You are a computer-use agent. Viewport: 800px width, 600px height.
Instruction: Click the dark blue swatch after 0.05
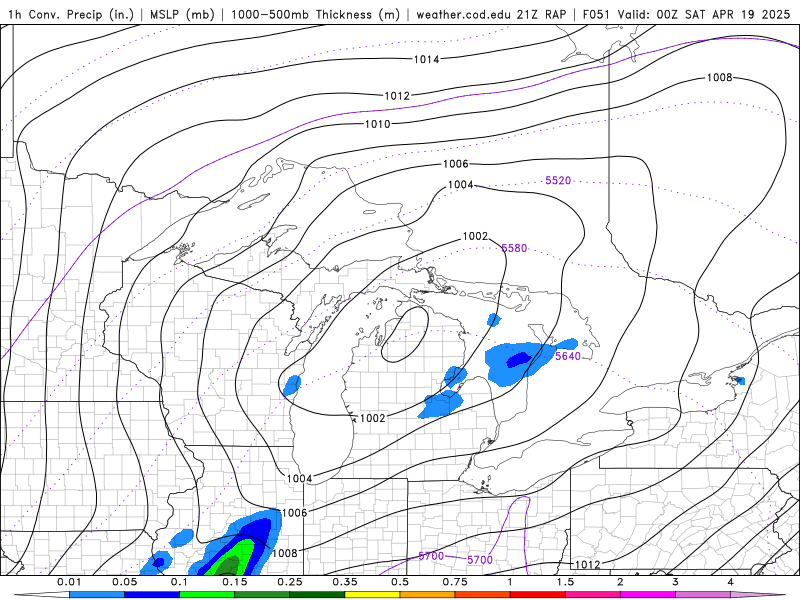pos(152,595)
